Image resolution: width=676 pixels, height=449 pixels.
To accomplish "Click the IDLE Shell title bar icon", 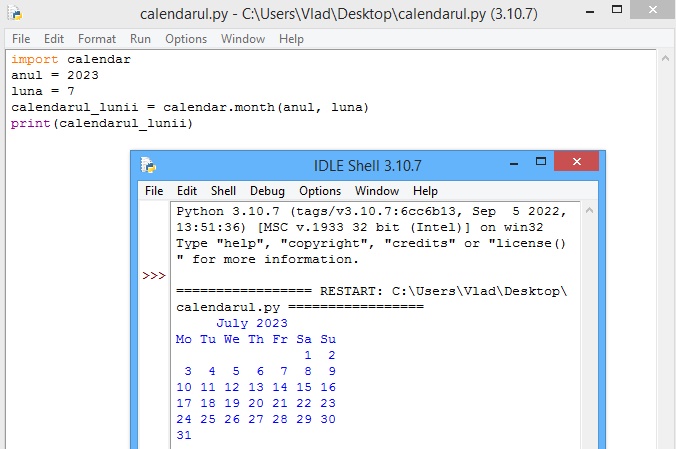I will pyautogui.click(x=149, y=165).
